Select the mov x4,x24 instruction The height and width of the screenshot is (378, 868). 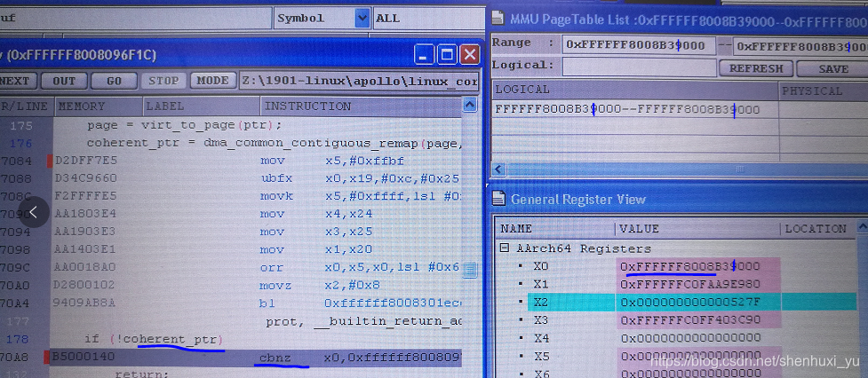tap(316, 214)
